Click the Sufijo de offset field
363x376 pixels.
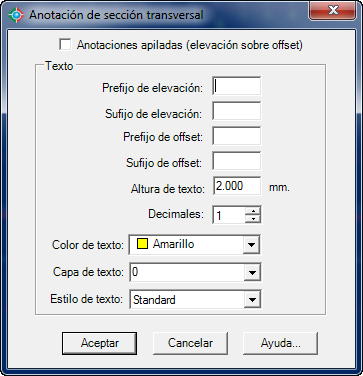pos(237,161)
